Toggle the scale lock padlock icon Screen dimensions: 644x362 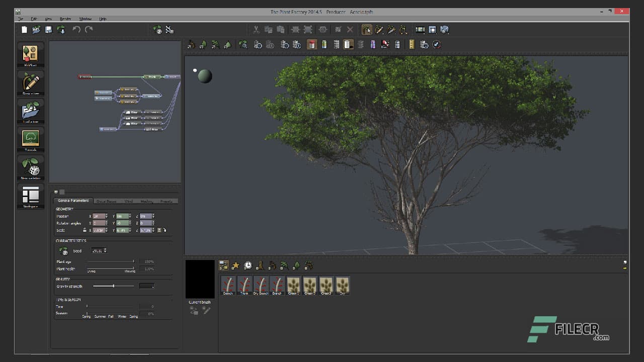(x=85, y=230)
